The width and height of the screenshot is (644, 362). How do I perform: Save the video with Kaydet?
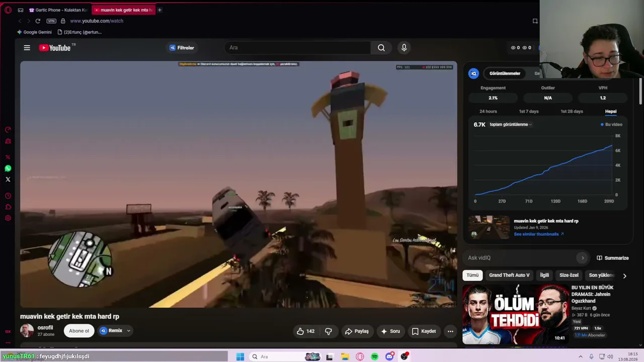pyautogui.click(x=424, y=331)
